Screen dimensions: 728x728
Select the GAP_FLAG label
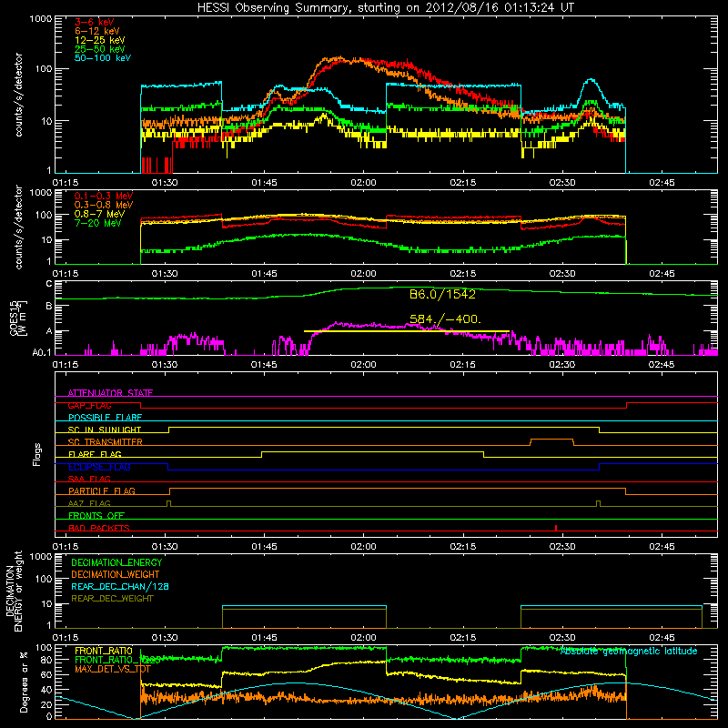pyautogui.click(x=89, y=405)
